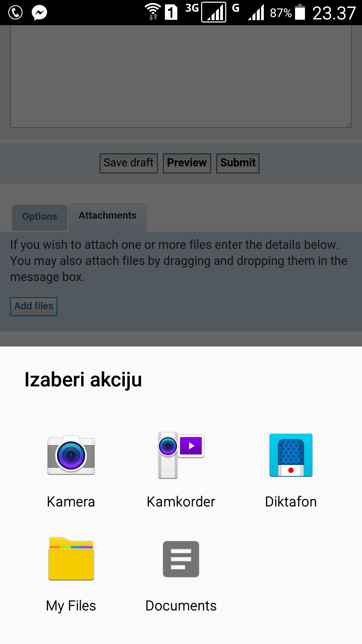Tap the Izaberi akciju dialog title

83,380
